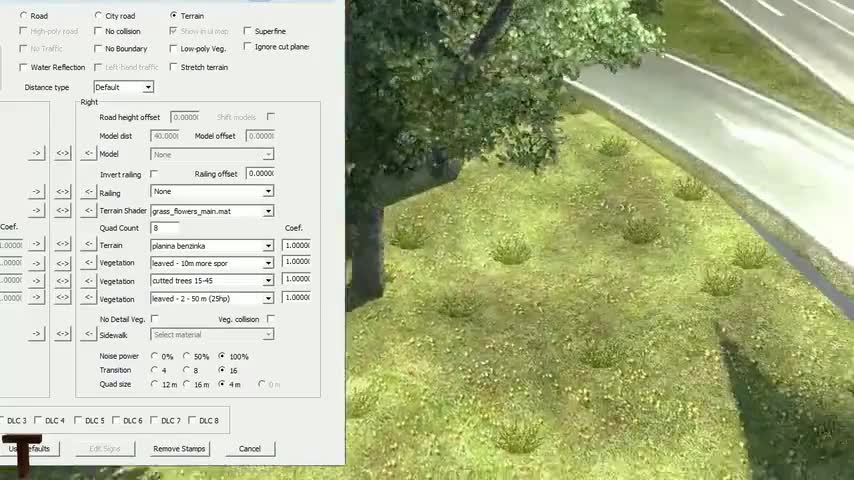Enable Water Reflection checkbox

click(23, 67)
